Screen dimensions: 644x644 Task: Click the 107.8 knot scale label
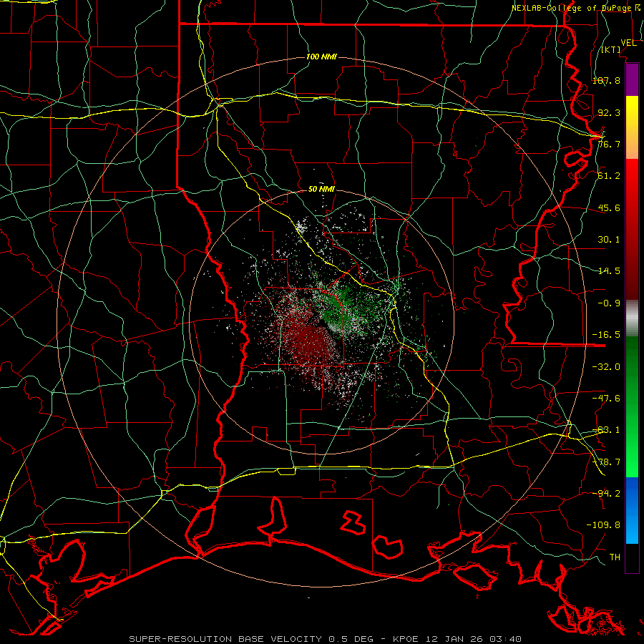coord(606,80)
